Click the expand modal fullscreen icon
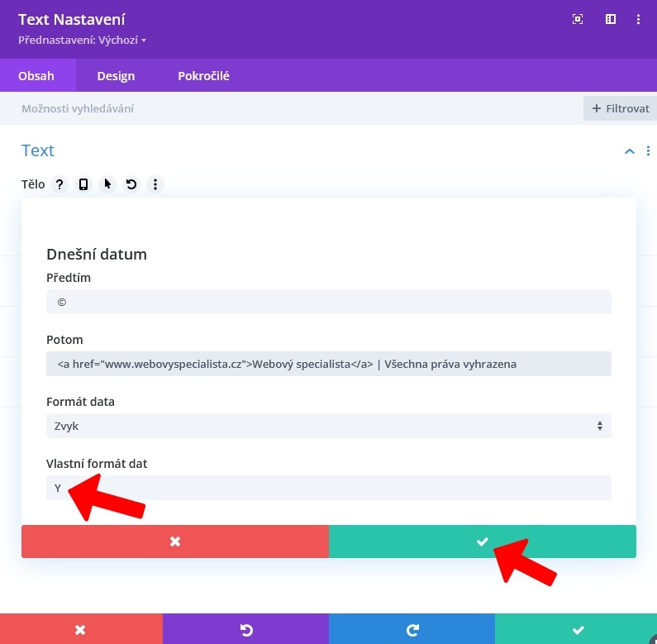This screenshot has width=657, height=644. point(578,19)
